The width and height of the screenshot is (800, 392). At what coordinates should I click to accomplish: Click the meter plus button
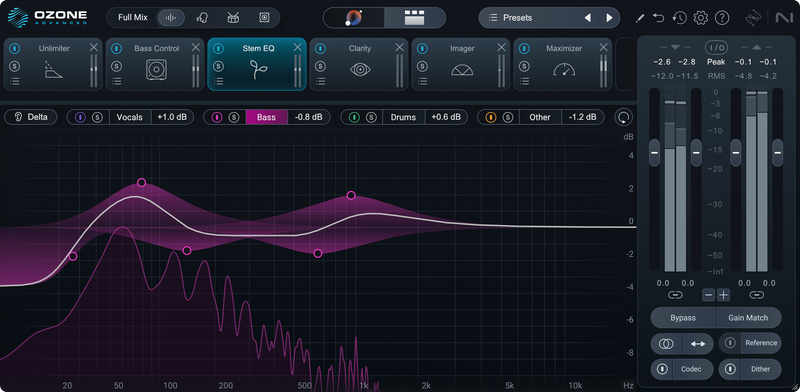tap(724, 295)
